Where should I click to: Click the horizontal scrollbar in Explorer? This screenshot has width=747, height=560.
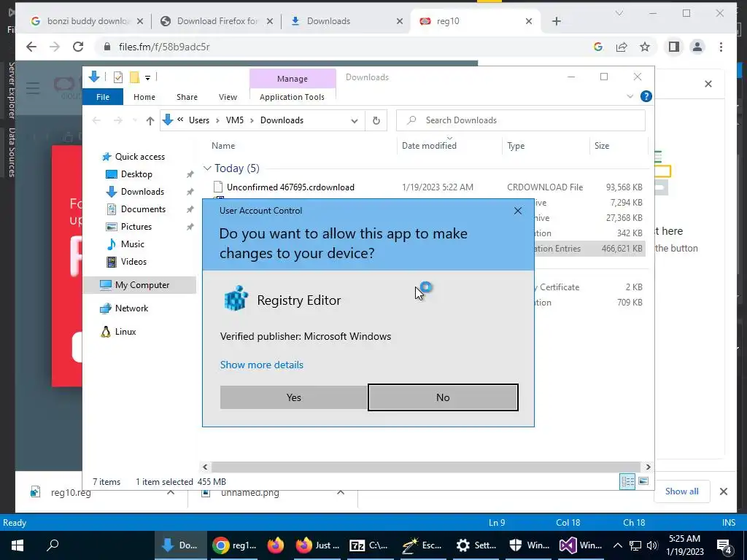pyautogui.click(x=425, y=467)
